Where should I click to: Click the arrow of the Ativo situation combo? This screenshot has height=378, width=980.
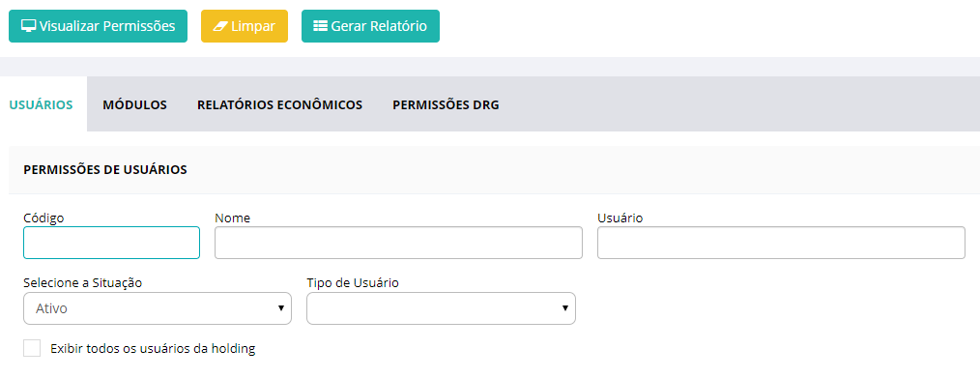pyautogui.click(x=281, y=308)
